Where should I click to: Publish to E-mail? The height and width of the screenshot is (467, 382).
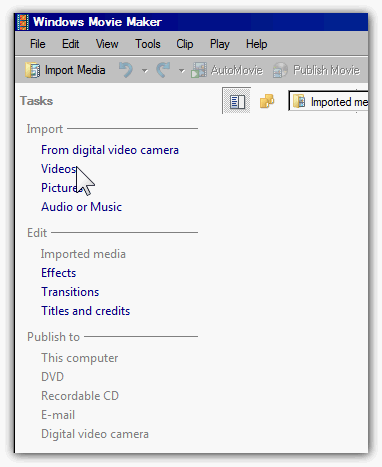(58, 415)
